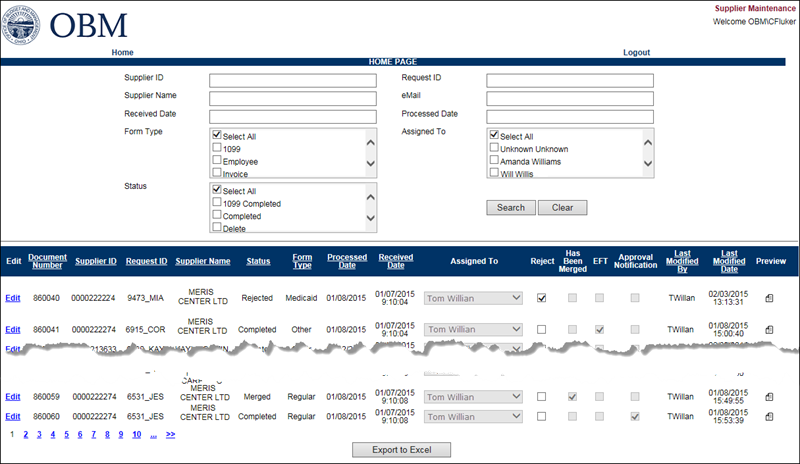The height and width of the screenshot is (464, 800).
Task: Go to page 5 of results
Action: 66,435
